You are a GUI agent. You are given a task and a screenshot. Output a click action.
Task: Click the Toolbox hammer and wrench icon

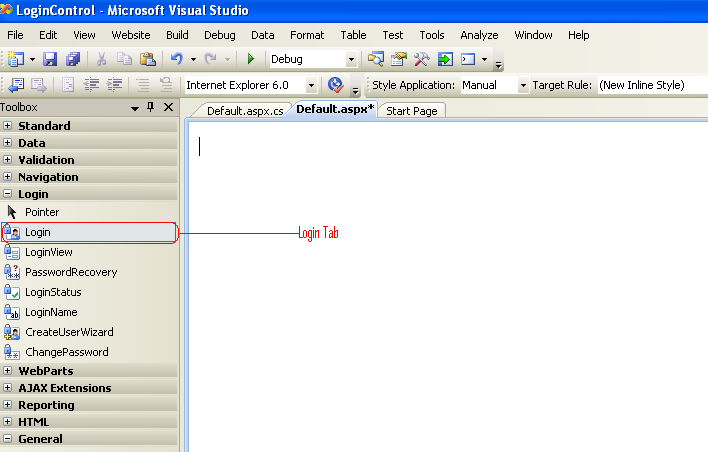tap(422, 59)
